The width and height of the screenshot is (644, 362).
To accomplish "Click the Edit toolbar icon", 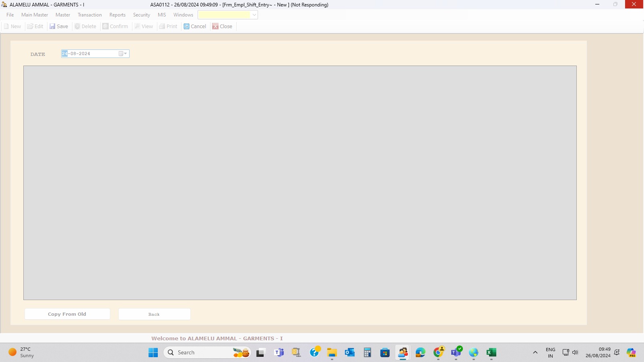I will [x=30, y=27].
